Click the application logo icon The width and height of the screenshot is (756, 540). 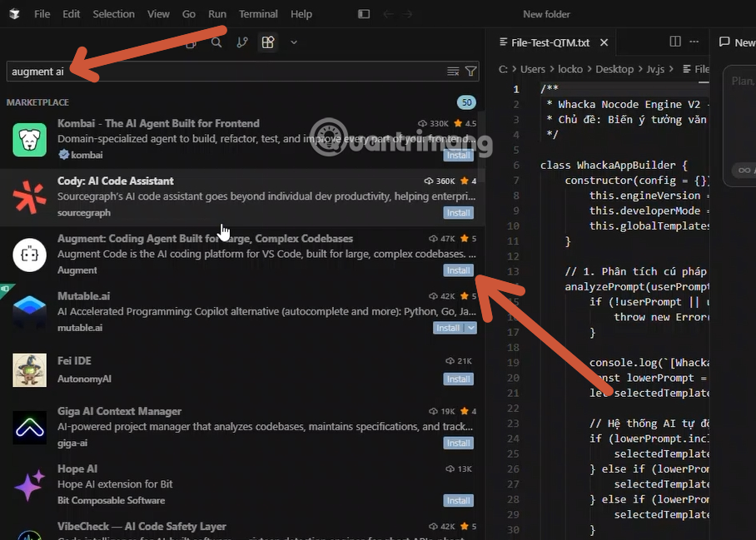[x=14, y=14]
